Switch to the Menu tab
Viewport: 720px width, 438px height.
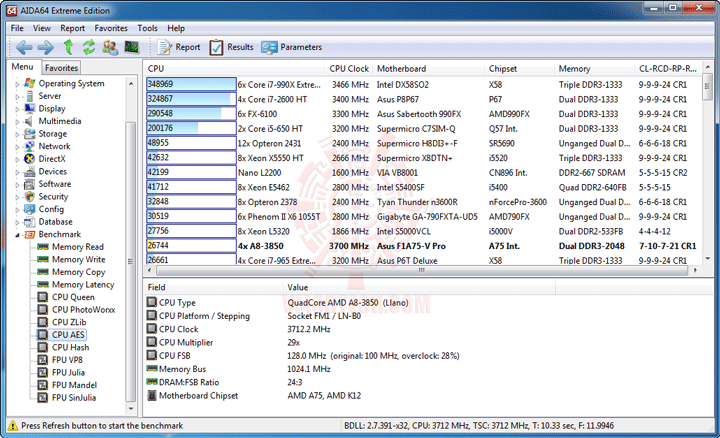(22, 67)
